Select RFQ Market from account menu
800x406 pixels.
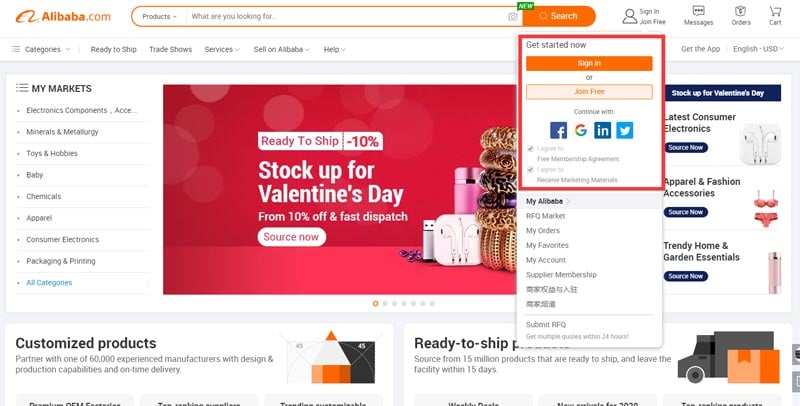tap(545, 216)
